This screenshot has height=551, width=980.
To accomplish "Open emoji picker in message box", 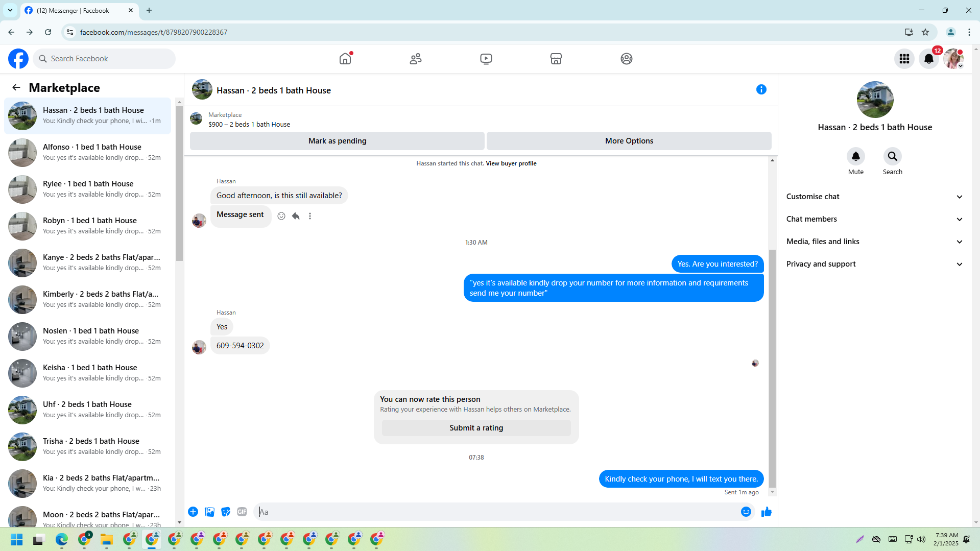I will click(746, 512).
